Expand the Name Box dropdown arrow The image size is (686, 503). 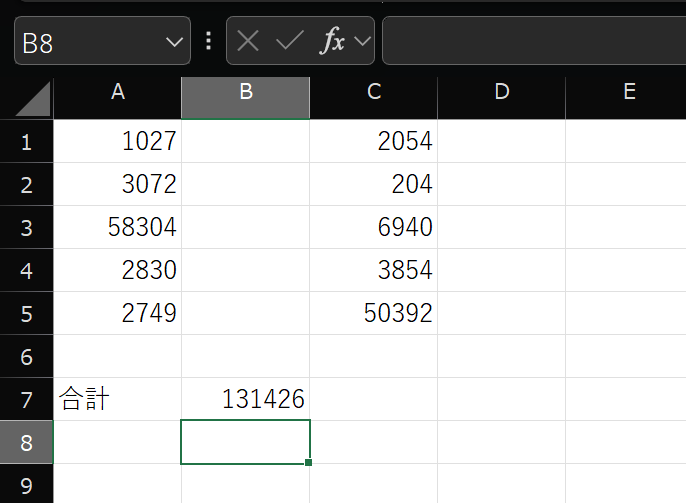tap(173, 42)
